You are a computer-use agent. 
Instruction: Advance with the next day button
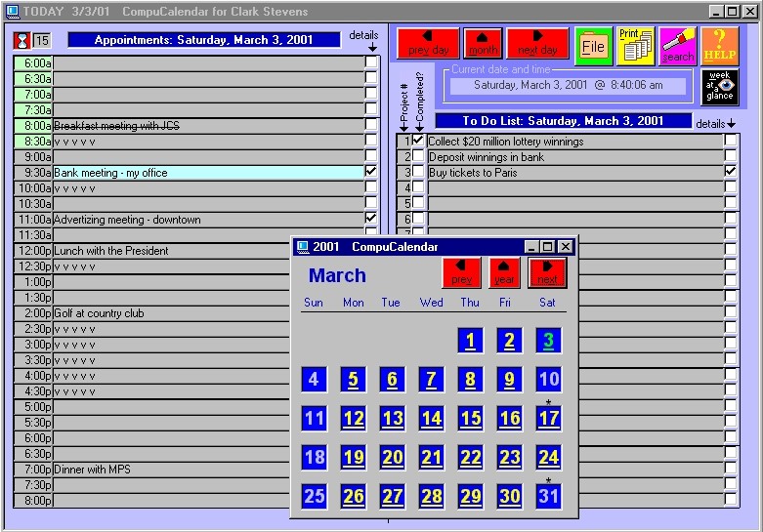tap(537, 44)
